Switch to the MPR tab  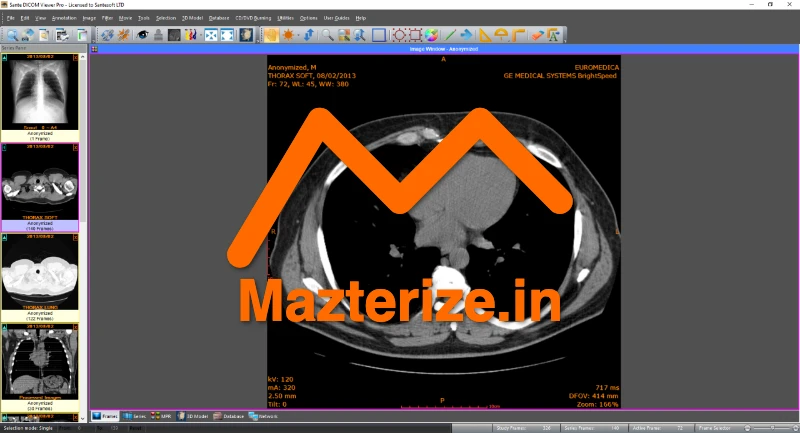(161, 416)
